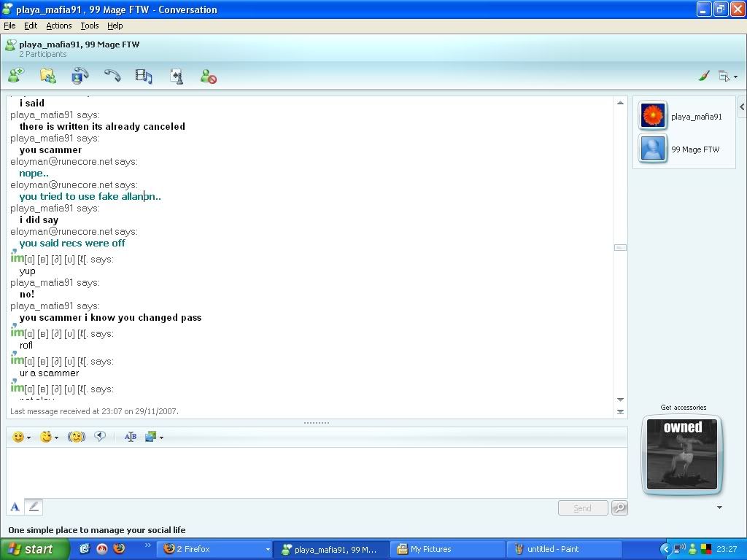Send a nudge with the nudge icon
The width and height of the screenshot is (747, 560).
[x=76, y=437]
